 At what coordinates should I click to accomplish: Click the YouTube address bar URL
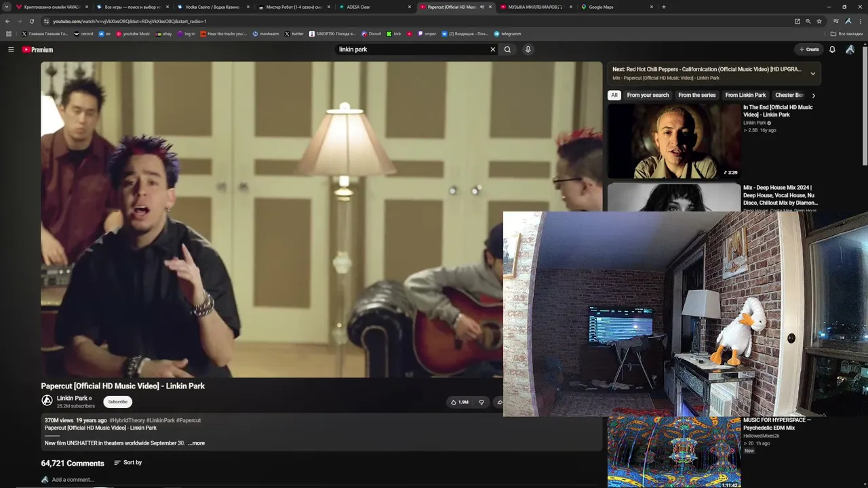[x=130, y=21]
